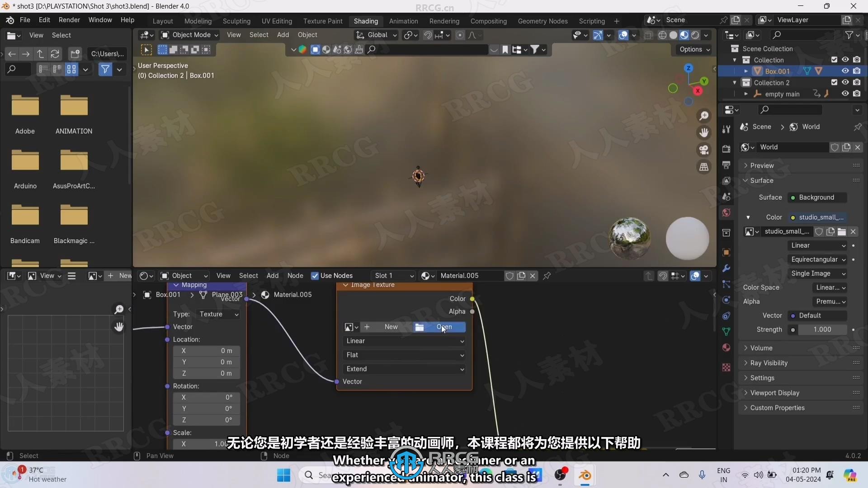Toggle viewport gizmos display
The width and height of the screenshot is (868, 488).
point(598,35)
